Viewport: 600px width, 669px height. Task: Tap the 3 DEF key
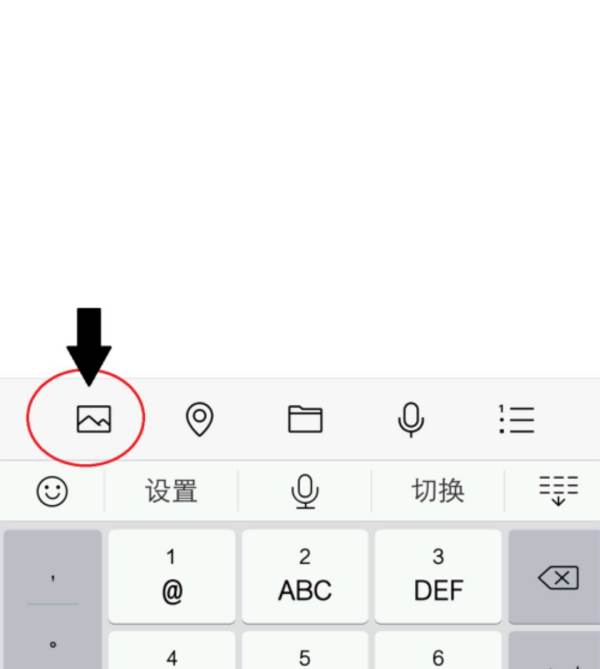[x=438, y=576]
